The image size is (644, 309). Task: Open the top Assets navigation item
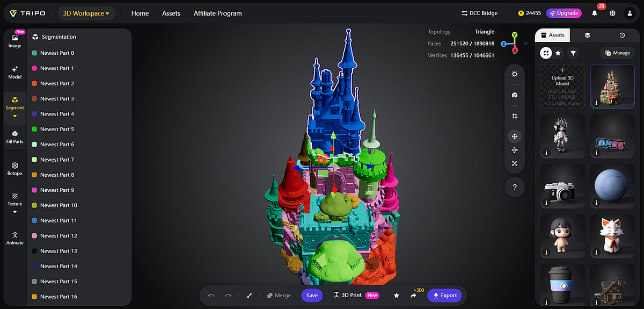171,13
